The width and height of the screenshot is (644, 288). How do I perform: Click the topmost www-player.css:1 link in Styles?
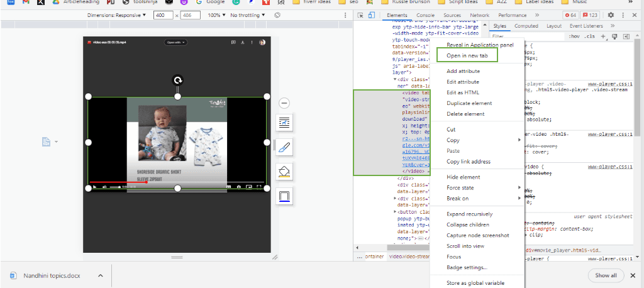point(610,82)
